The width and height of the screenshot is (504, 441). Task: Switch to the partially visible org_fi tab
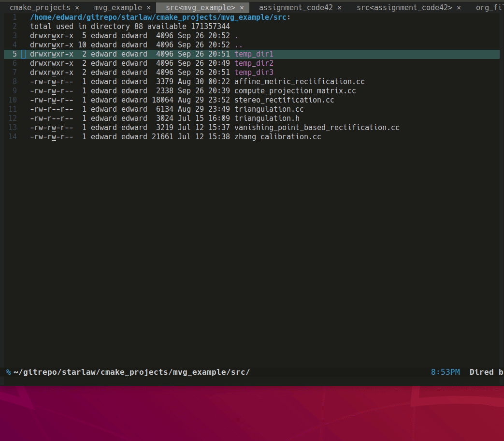(x=489, y=8)
